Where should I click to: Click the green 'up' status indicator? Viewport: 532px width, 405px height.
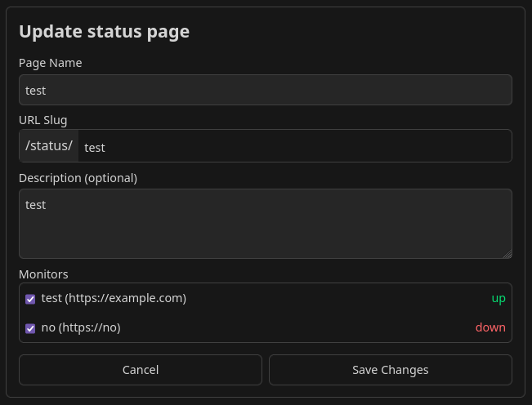click(498, 298)
